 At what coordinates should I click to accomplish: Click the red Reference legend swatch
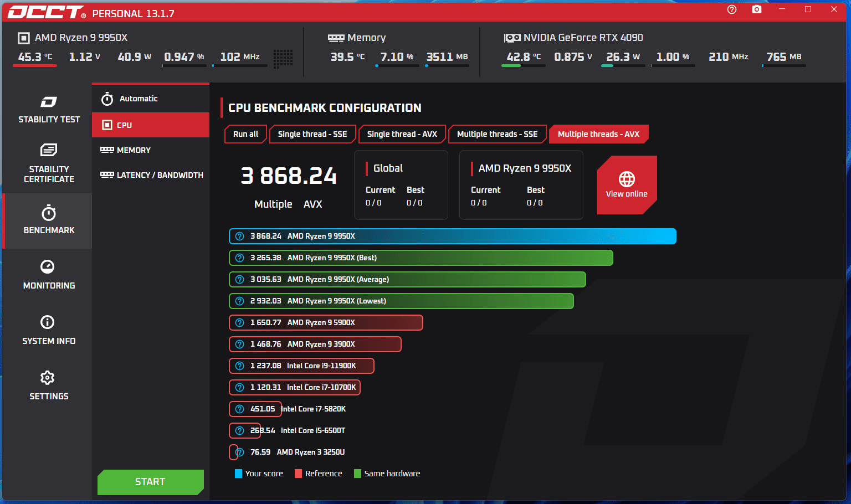point(298,474)
